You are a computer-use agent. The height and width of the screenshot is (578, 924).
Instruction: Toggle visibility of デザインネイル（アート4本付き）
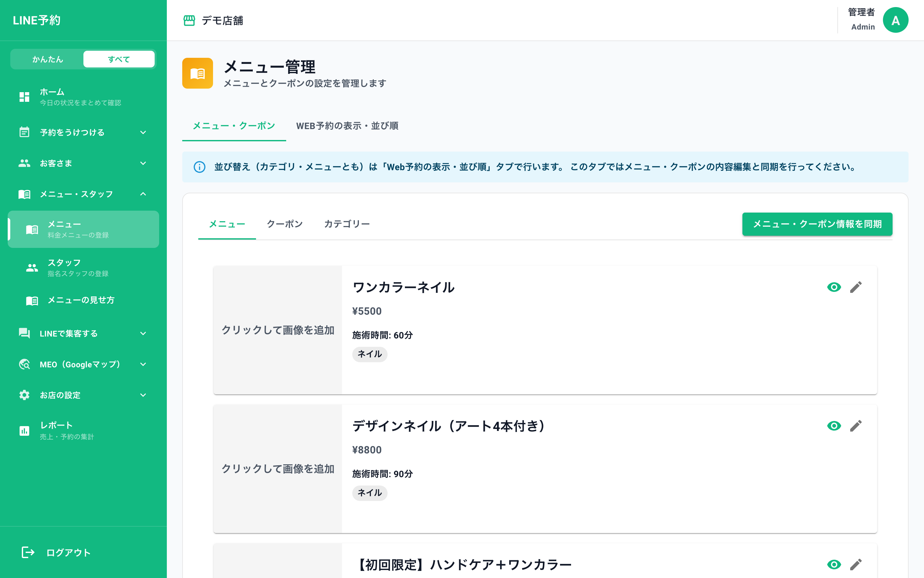click(834, 426)
